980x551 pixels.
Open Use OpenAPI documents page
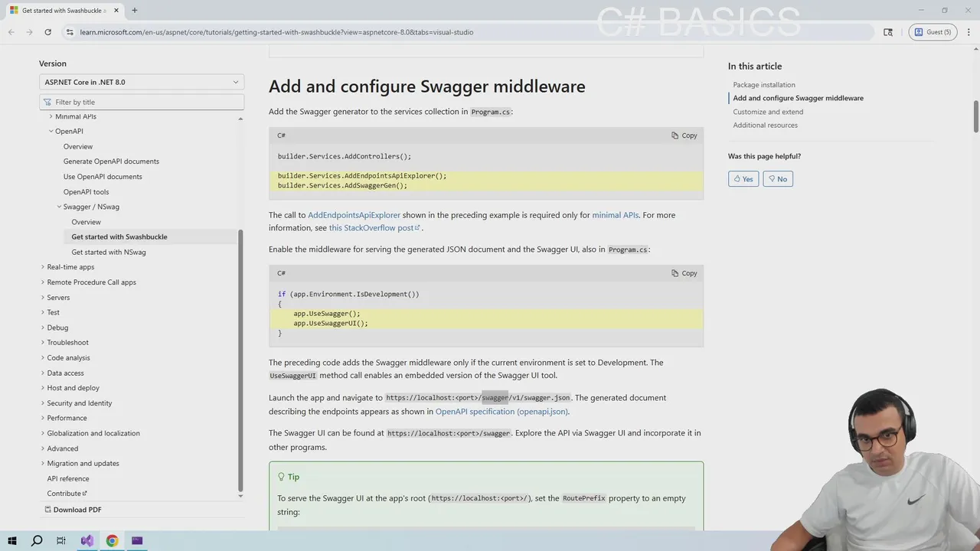click(103, 177)
